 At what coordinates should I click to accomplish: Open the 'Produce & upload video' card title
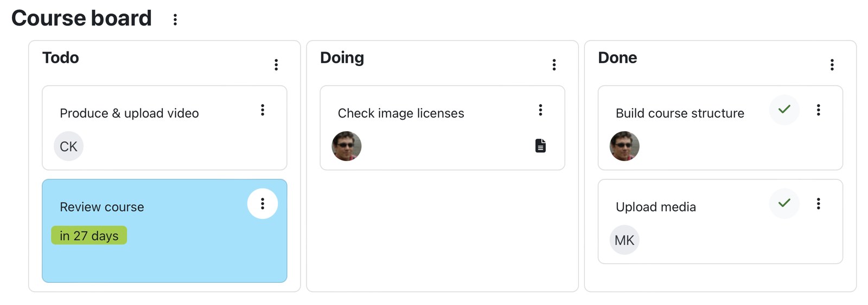click(x=129, y=113)
